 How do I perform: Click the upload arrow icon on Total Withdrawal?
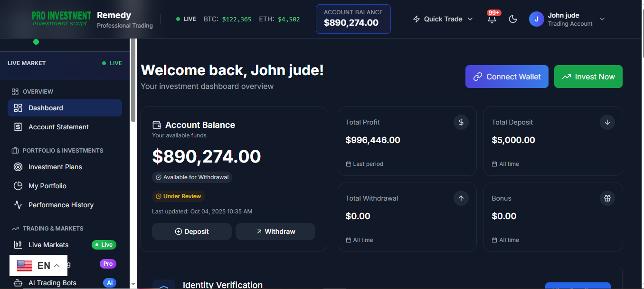pos(461,198)
